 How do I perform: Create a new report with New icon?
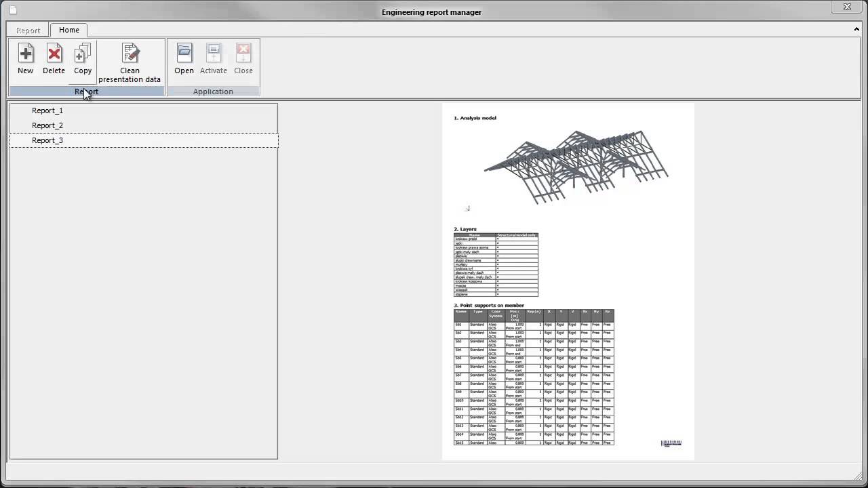pos(25,59)
